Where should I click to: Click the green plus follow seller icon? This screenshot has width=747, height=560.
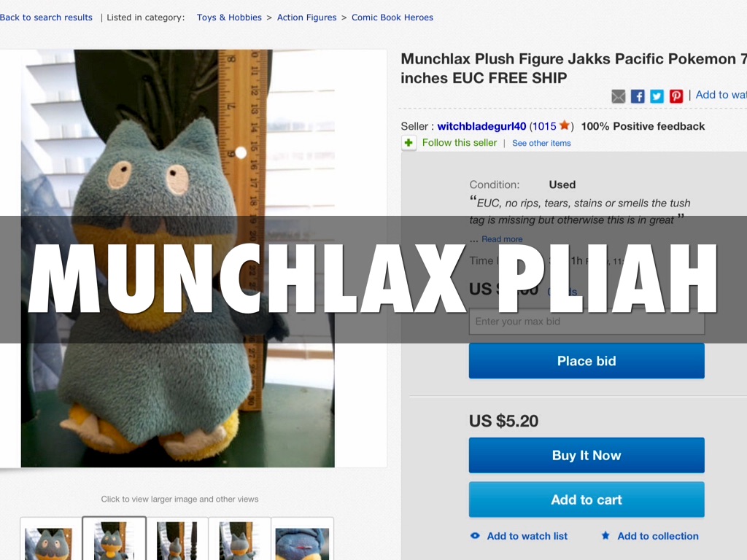(409, 143)
